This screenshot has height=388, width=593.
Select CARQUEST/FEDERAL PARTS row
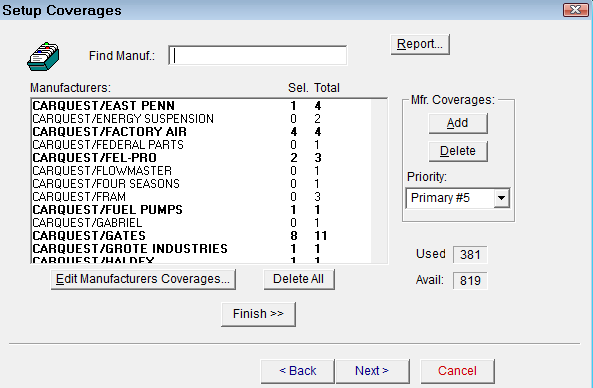click(x=201, y=144)
